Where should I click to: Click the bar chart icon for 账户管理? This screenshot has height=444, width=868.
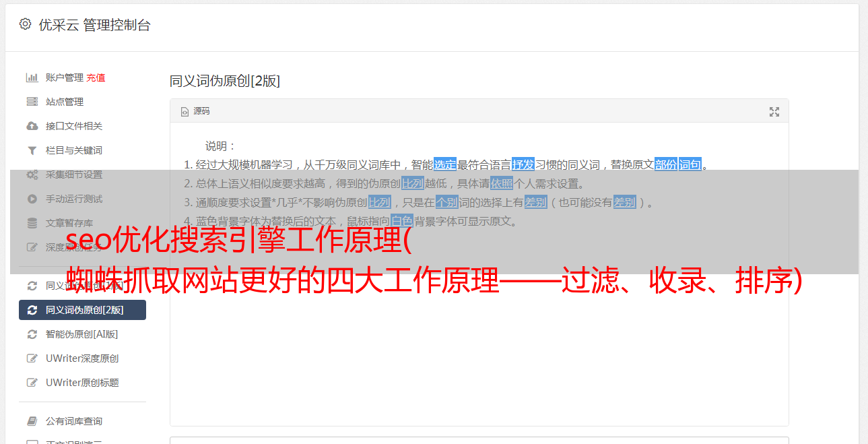[32, 77]
